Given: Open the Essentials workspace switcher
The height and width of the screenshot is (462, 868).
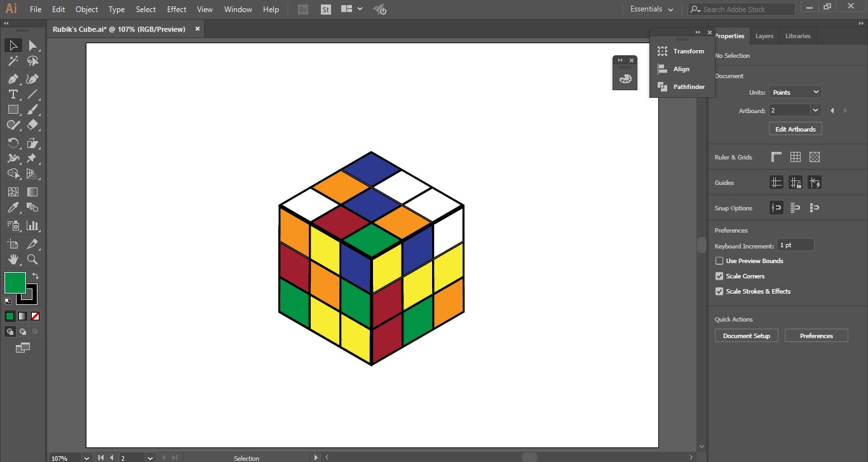Looking at the screenshot, I should (x=652, y=10).
